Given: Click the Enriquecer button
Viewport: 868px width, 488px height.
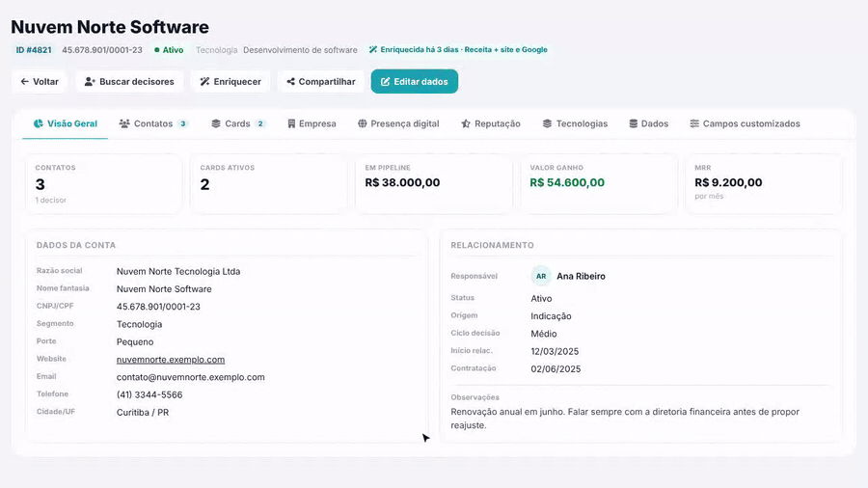Looking at the screenshot, I should 231,81.
